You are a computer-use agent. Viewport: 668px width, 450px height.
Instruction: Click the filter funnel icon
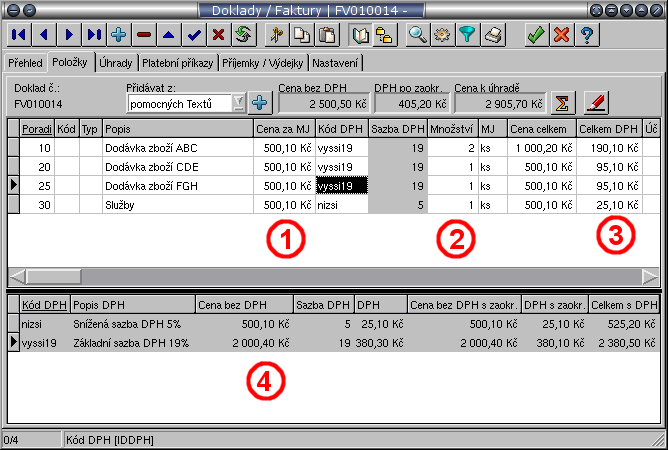[467, 35]
